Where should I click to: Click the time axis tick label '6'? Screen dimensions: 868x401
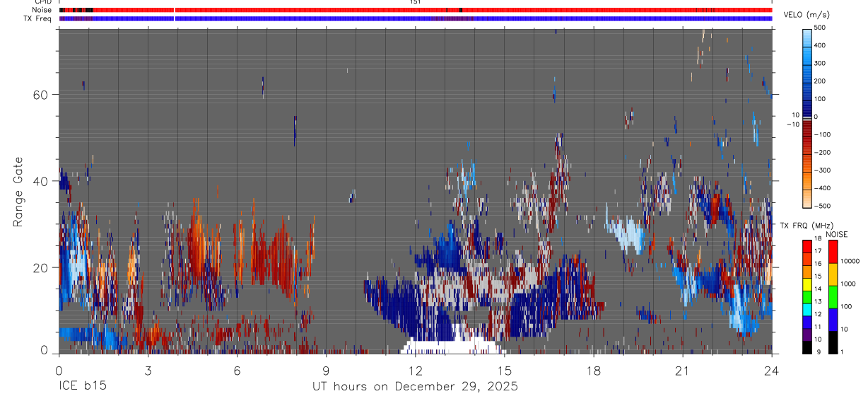point(237,371)
